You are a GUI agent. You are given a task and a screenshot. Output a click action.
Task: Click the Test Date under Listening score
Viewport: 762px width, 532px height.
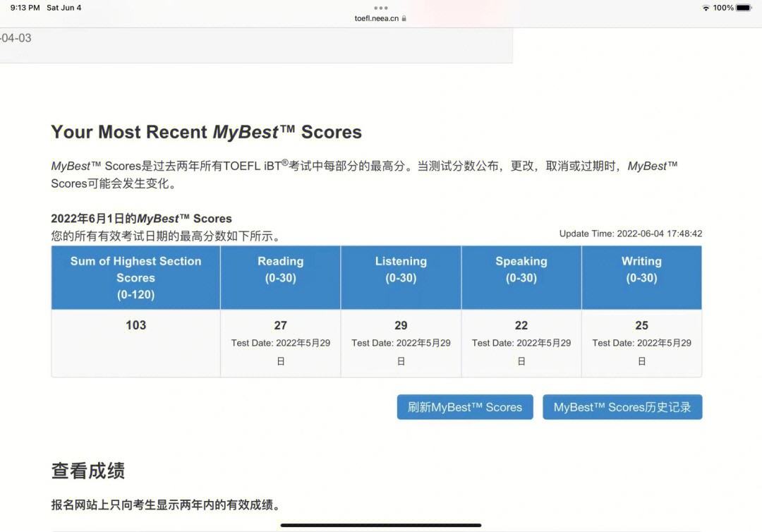[401, 352]
